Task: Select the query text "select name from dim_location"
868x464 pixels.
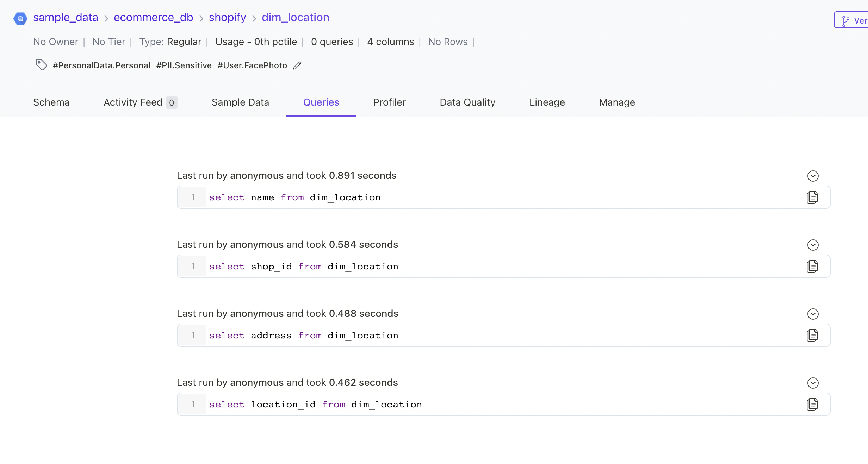Action: (x=295, y=197)
